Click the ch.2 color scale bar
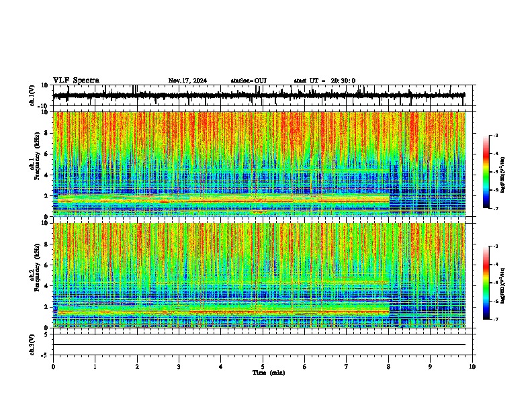This screenshot has height=411, width=532. [x=486, y=283]
